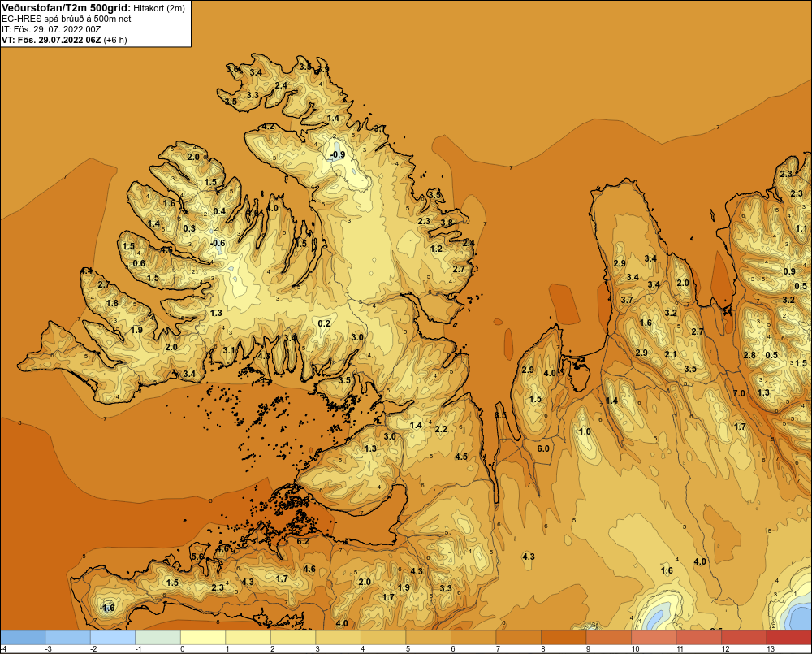Click the '-4' label on the legend scale

click(x=3, y=649)
